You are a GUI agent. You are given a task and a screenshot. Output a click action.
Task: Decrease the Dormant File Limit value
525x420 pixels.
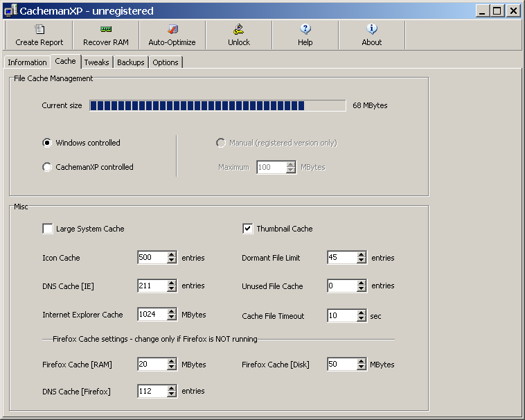point(362,261)
